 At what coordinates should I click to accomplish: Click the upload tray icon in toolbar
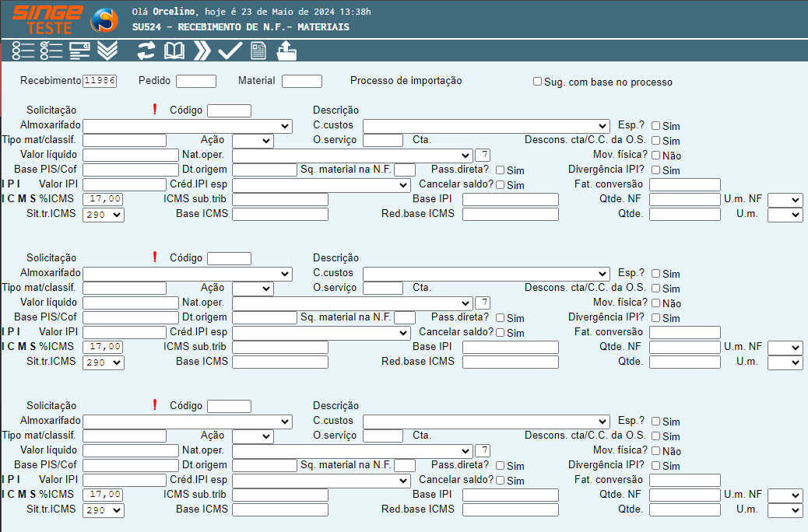286,51
